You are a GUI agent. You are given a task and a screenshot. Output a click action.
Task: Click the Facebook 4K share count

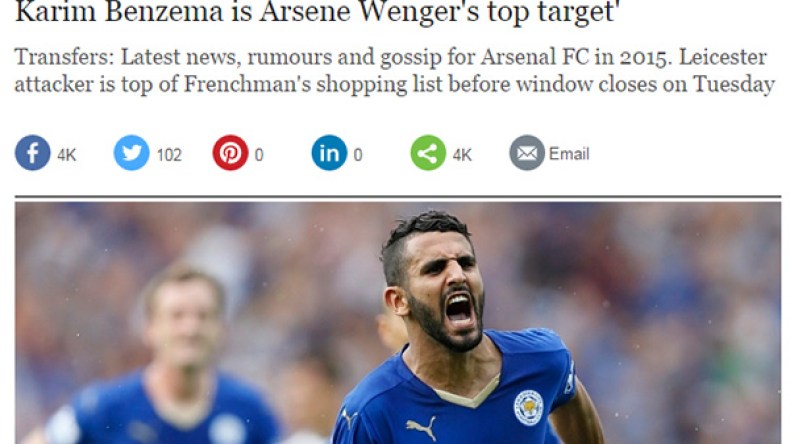67,155
